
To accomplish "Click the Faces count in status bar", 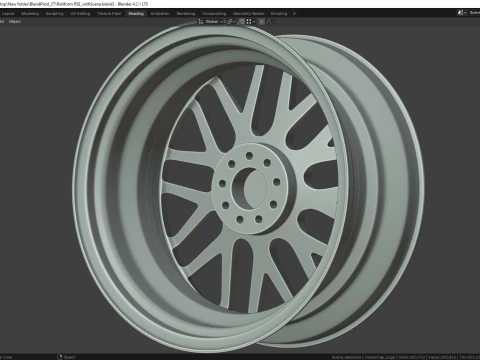I will pyautogui.click(x=442, y=357).
